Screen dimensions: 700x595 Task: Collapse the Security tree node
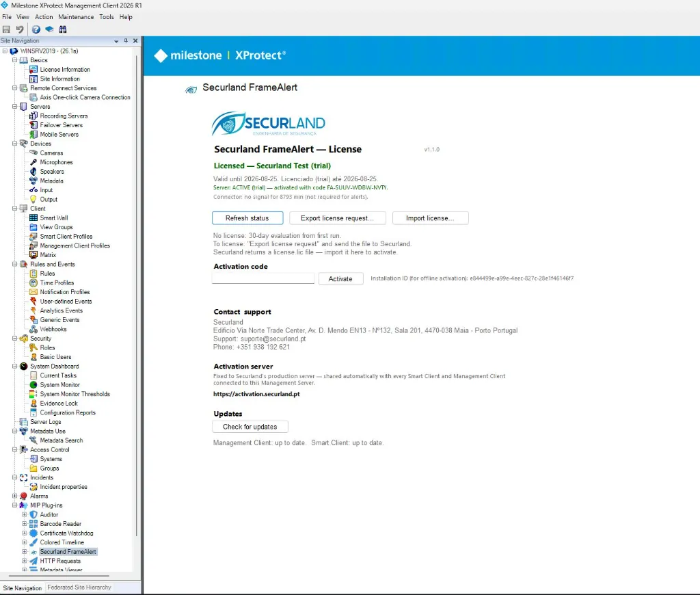(15, 338)
